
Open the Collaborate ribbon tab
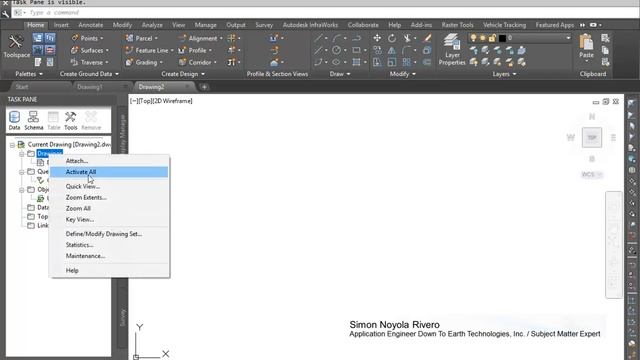363,25
